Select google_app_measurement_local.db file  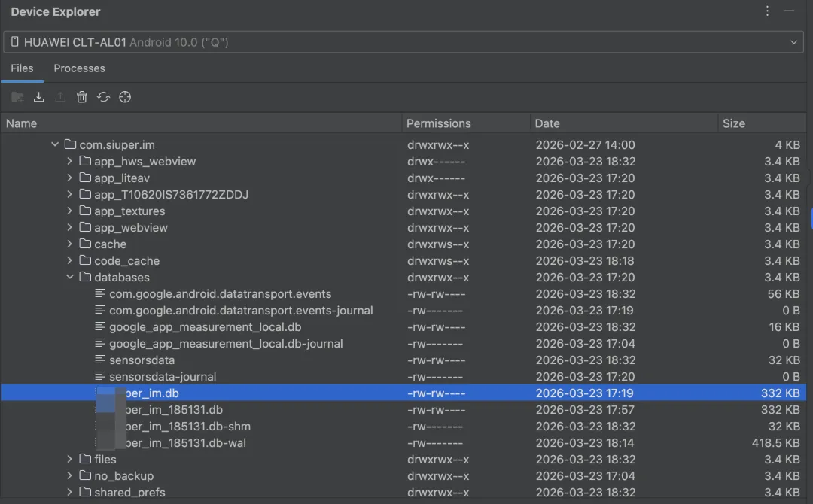coord(205,327)
